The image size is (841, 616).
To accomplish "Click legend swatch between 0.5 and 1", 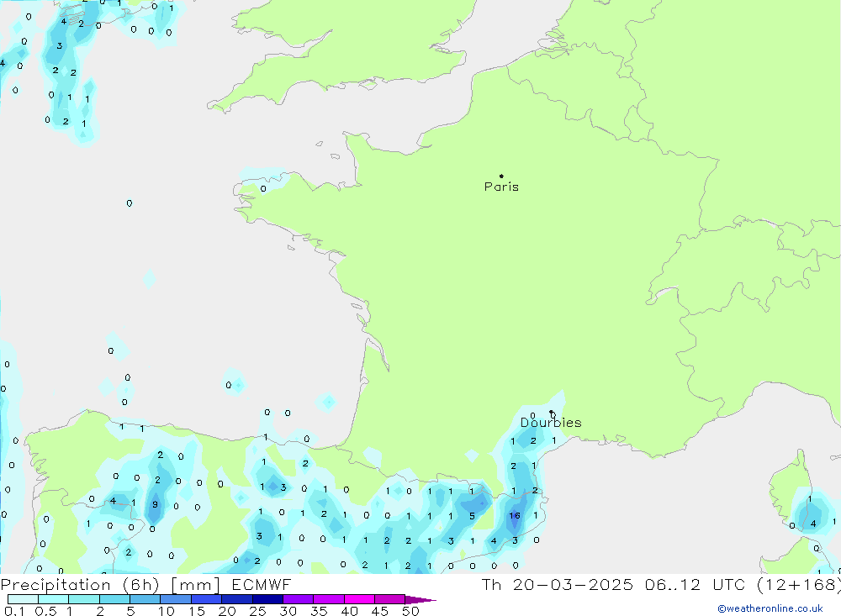I will [x=54, y=599].
